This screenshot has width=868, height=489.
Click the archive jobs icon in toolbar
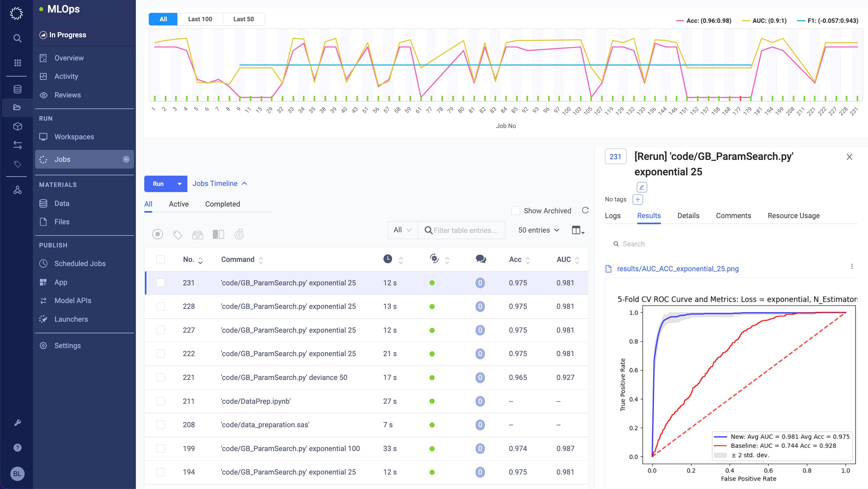point(198,235)
